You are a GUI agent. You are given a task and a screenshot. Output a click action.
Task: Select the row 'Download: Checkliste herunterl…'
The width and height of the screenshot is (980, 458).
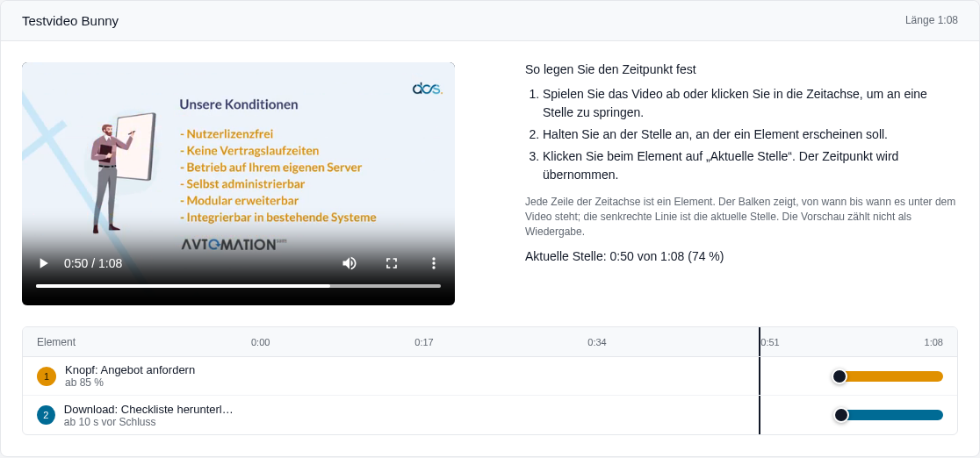(x=490, y=415)
